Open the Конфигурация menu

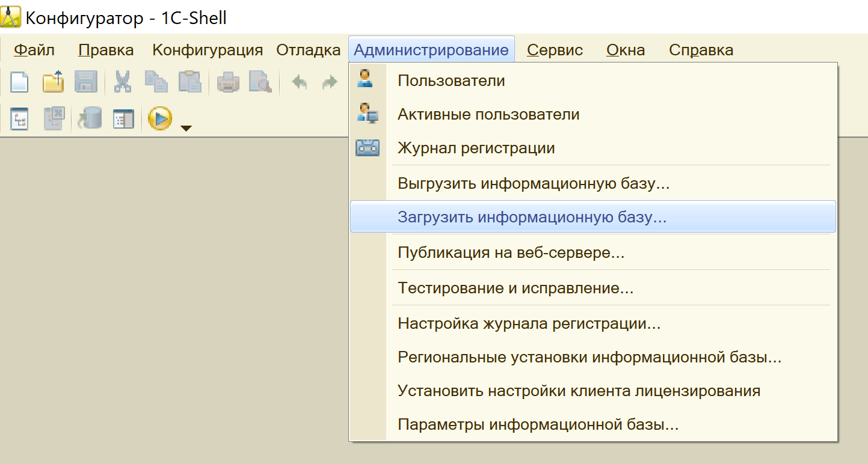point(208,50)
